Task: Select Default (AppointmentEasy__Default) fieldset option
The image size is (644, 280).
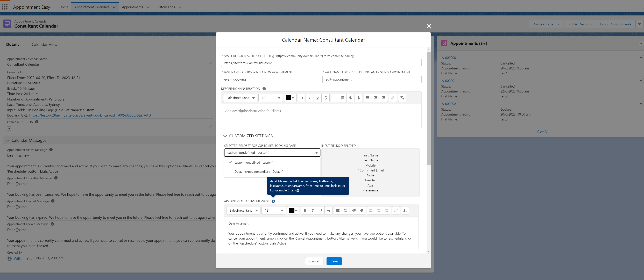Action: click(258, 171)
